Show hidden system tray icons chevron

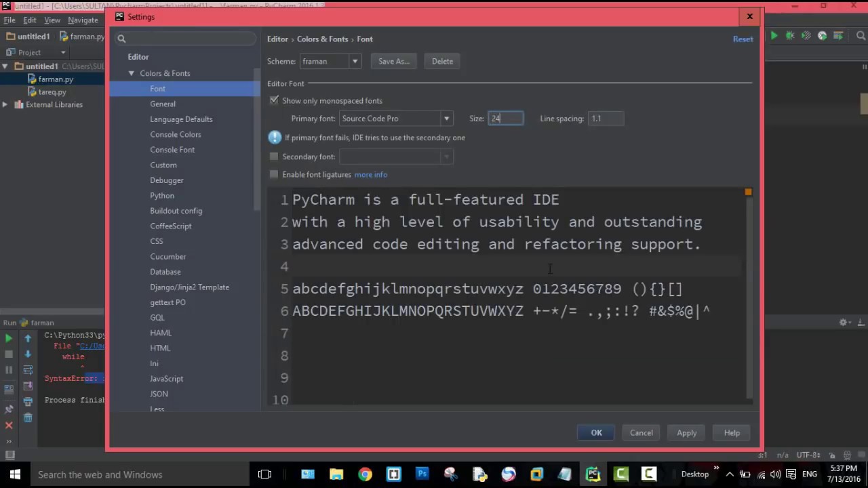point(730,474)
